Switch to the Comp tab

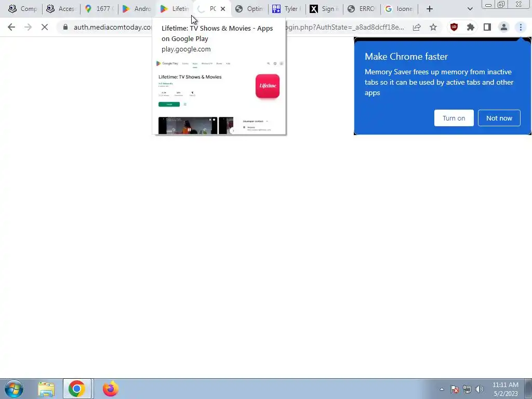point(22,9)
